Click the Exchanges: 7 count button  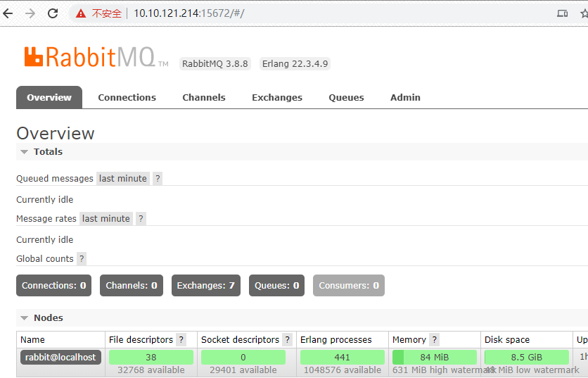click(206, 286)
